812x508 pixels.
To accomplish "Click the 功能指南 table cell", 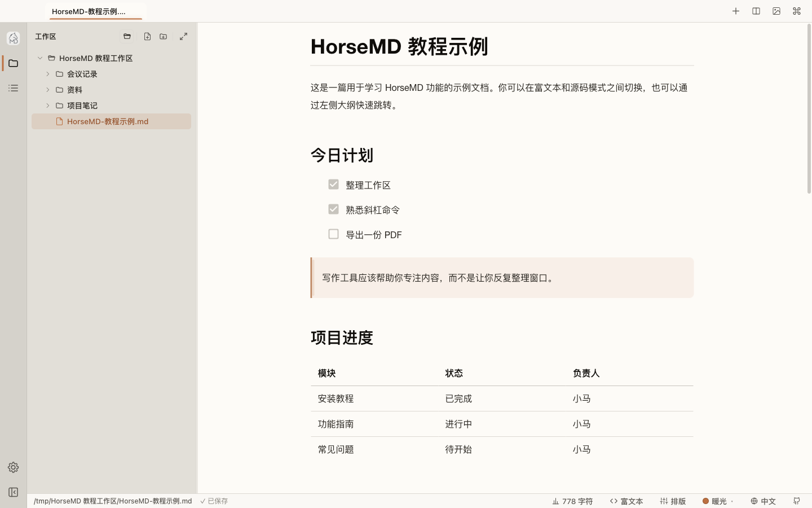I will tap(374, 424).
